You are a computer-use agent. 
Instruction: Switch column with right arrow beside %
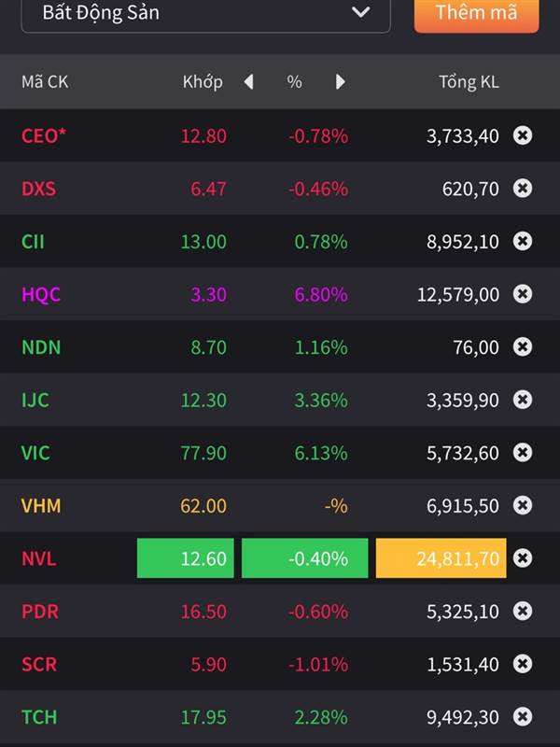(x=340, y=82)
